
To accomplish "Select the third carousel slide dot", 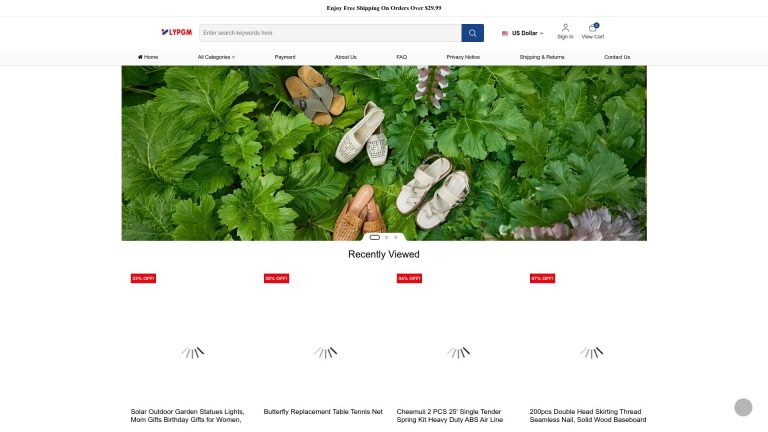I will pos(396,237).
